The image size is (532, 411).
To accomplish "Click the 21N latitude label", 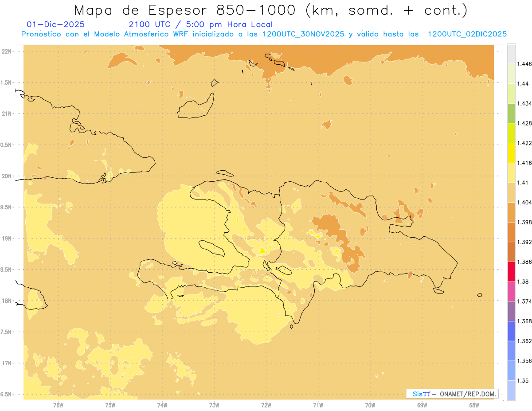I will tap(8, 114).
